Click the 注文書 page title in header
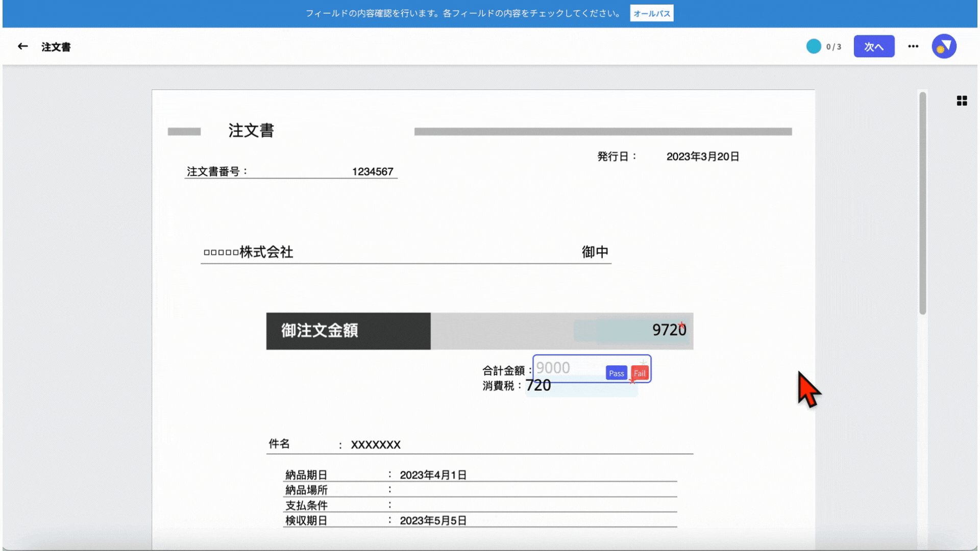 56,47
